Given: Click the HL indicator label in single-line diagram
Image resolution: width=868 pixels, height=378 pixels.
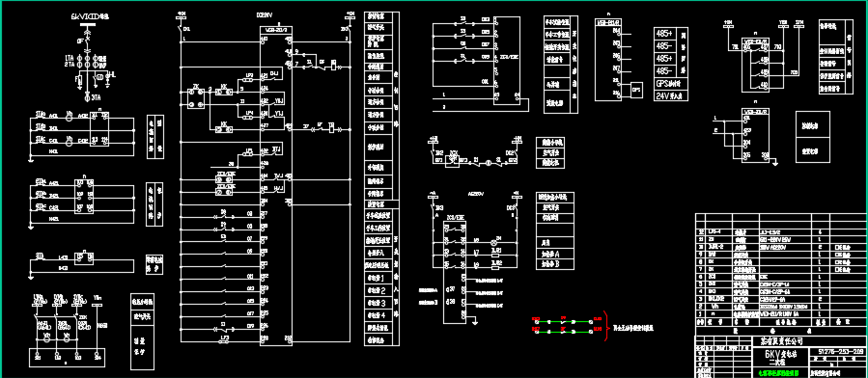Looking at the screenshot, I should pyautogui.click(x=113, y=74).
